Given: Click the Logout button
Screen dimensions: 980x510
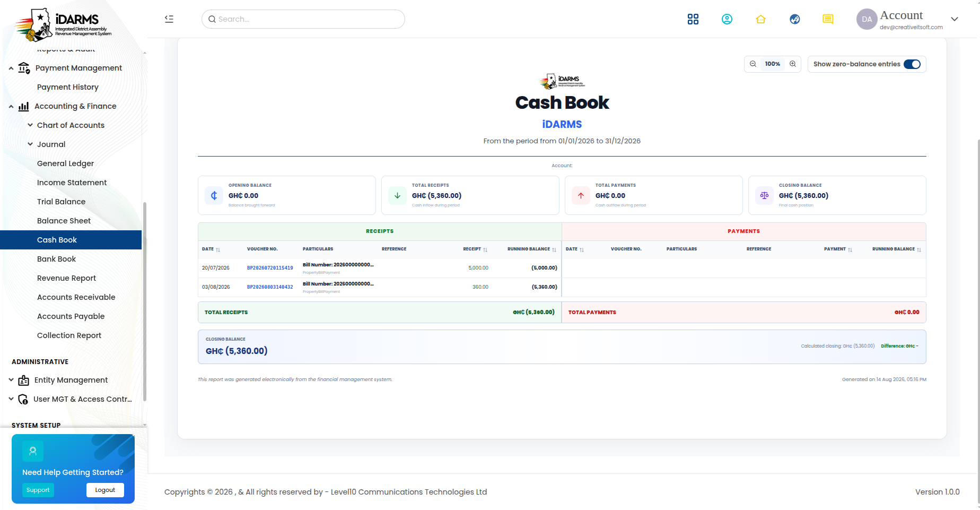Looking at the screenshot, I should tap(105, 490).
